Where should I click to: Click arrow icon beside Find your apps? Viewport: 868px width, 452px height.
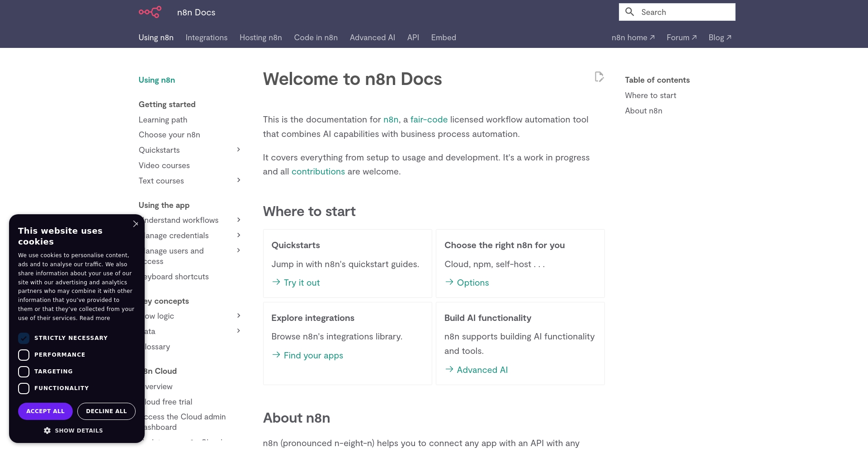(x=276, y=355)
